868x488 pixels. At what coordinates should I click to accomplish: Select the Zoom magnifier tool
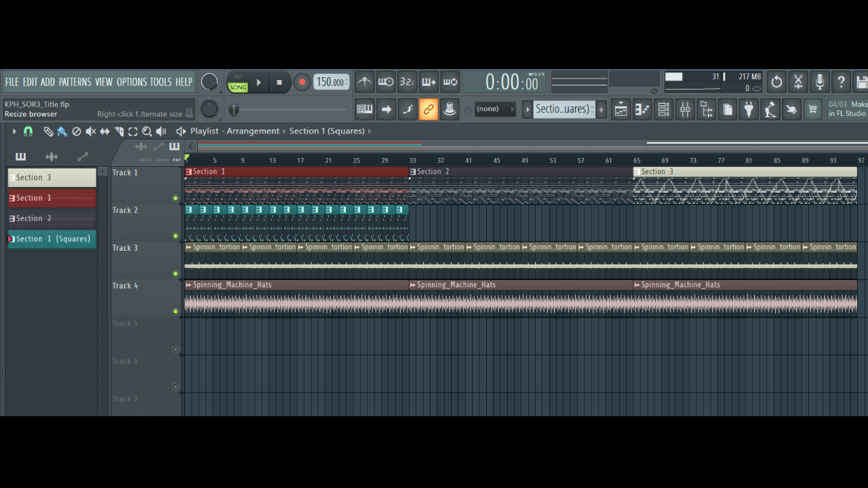tap(147, 131)
